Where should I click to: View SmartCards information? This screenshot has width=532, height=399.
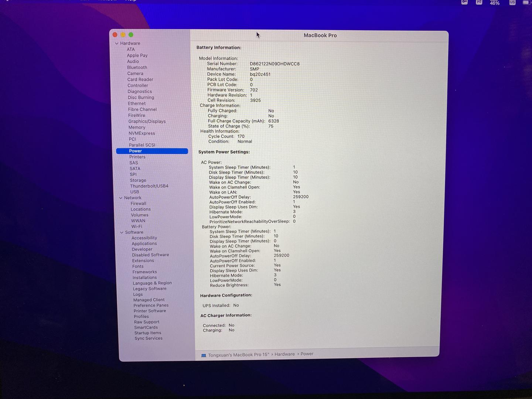click(x=146, y=328)
